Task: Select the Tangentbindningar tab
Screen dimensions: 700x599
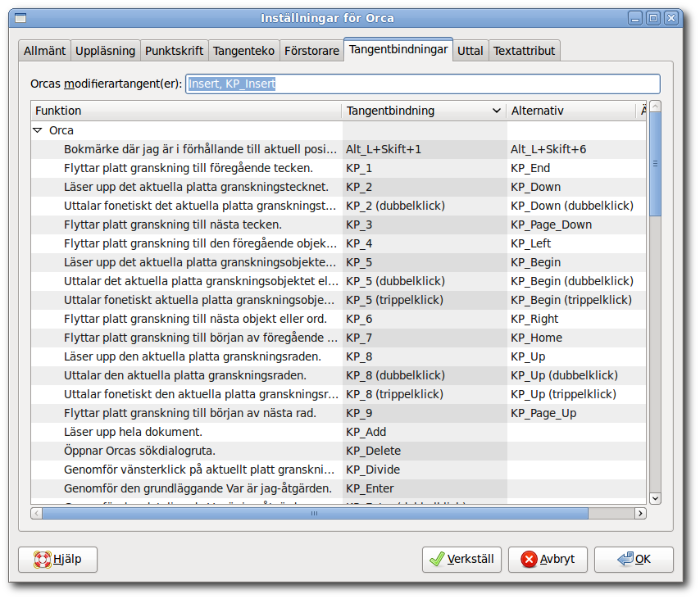Action: pyautogui.click(x=398, y=49)
